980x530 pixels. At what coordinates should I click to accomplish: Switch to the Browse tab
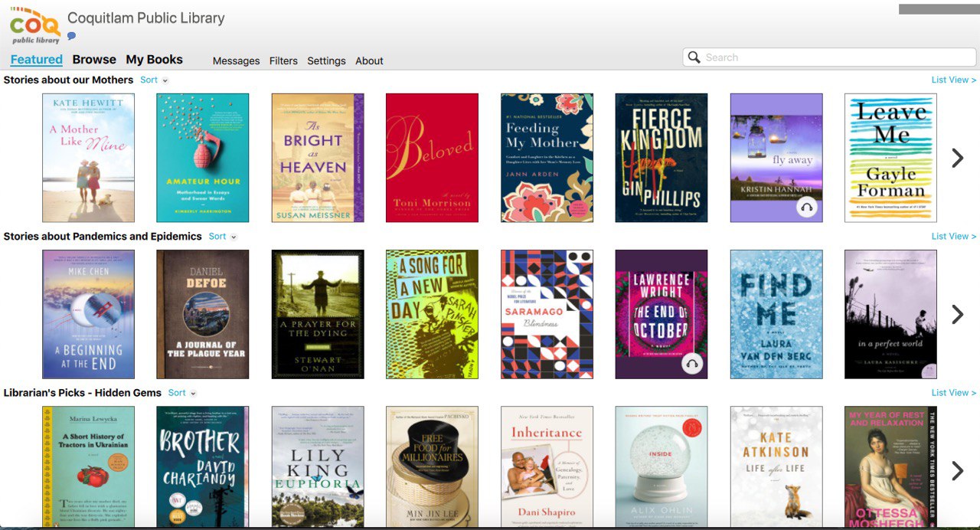[94, 60]
